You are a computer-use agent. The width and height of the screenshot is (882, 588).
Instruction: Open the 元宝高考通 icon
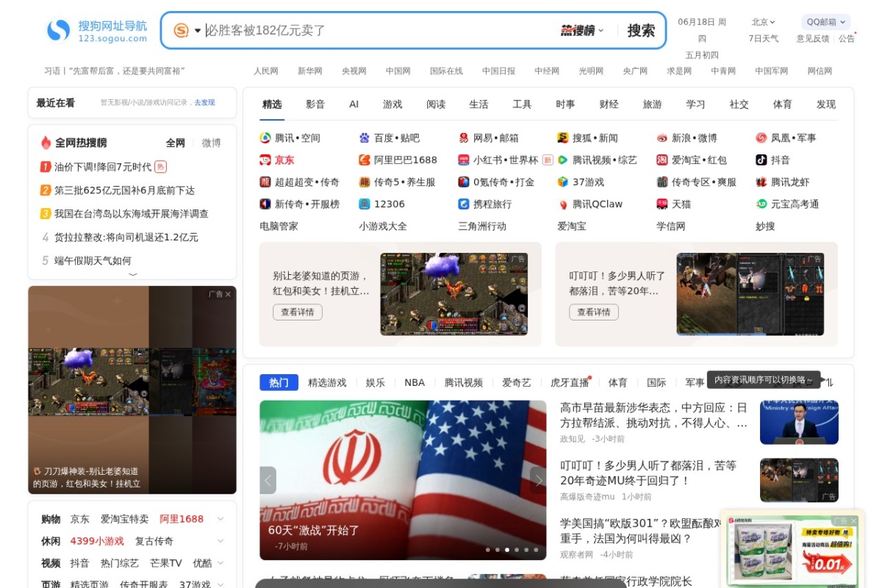(761, 204)
